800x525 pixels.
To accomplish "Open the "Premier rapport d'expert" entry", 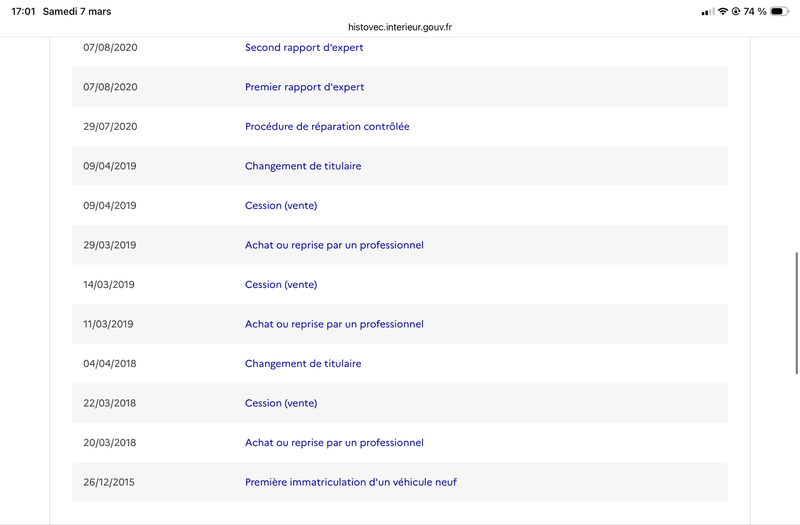I will [x=304, y=87].
